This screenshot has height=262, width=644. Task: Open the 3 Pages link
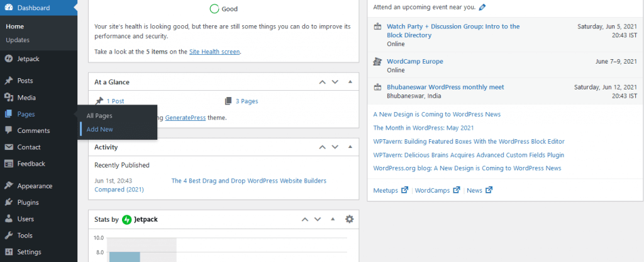247,101
